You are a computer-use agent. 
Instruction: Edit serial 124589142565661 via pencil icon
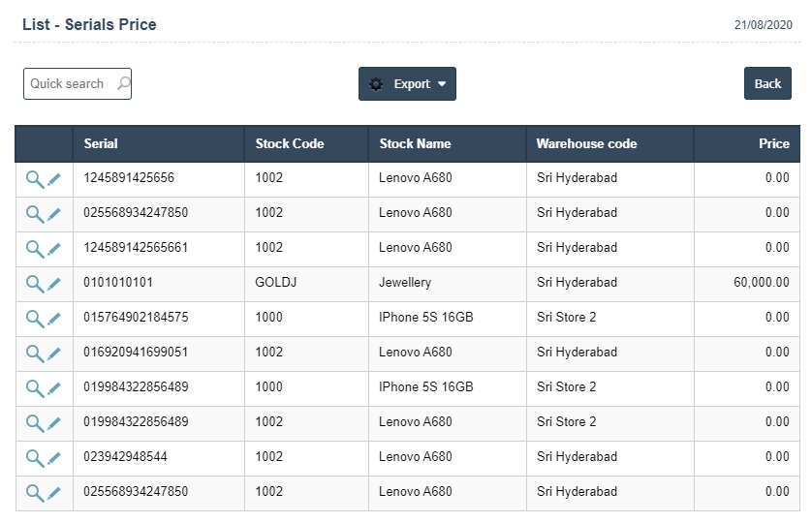pyautogui.click(x=54, y=249)
